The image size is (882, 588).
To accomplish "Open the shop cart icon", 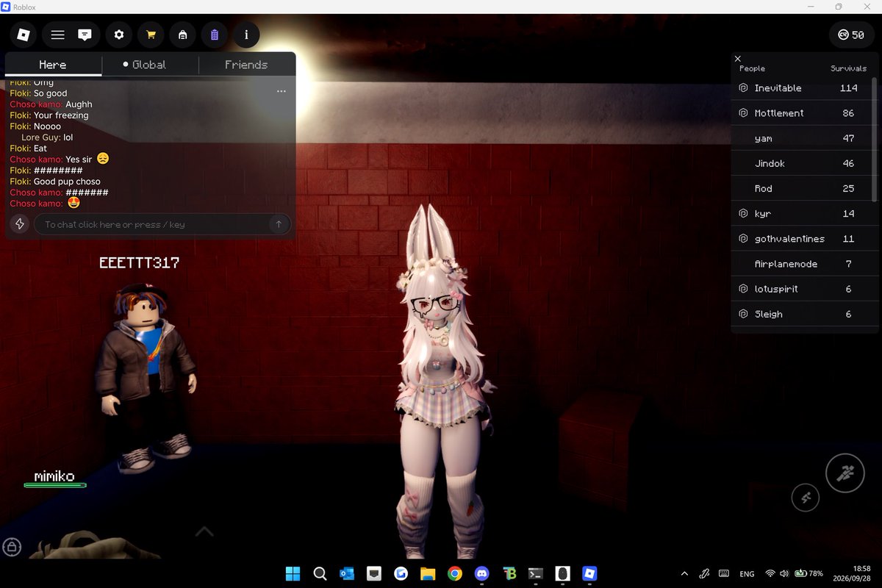I will [x=151, y=35].
